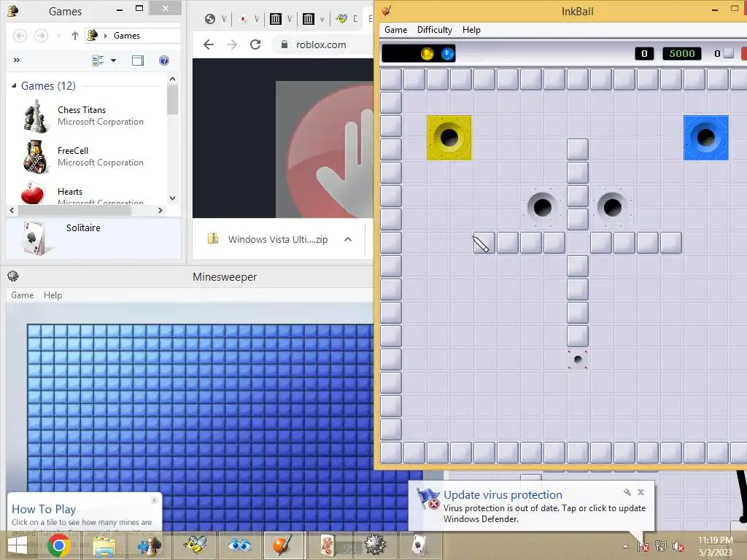Click the blue help icon in Games window
The image size is (747, 560).
(164, 61)
